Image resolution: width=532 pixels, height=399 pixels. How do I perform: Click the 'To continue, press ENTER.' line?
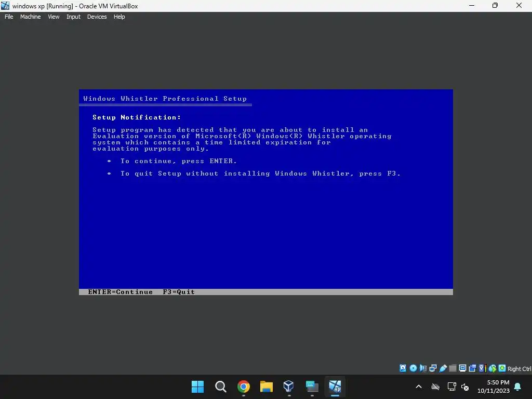(179, 161)
